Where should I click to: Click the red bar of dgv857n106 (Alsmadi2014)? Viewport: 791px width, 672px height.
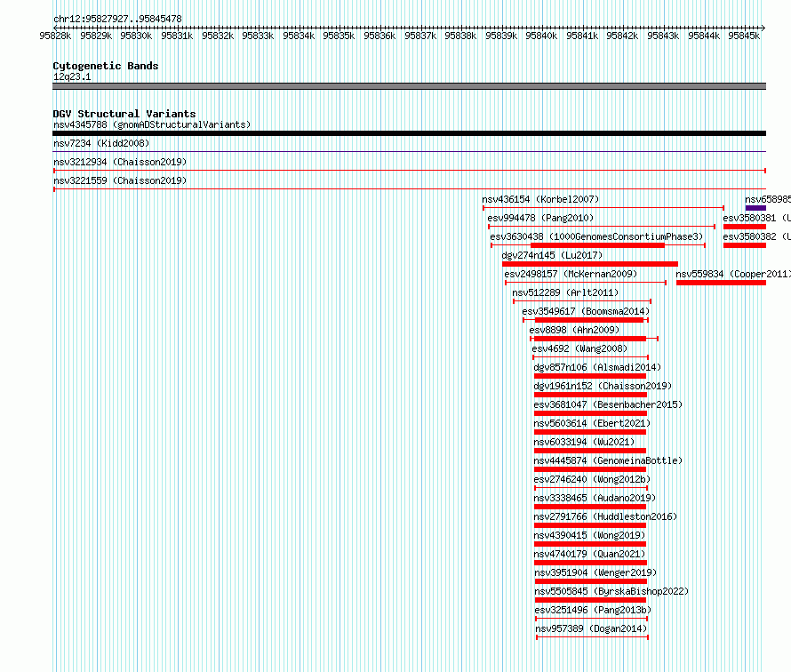coord(590,376)
